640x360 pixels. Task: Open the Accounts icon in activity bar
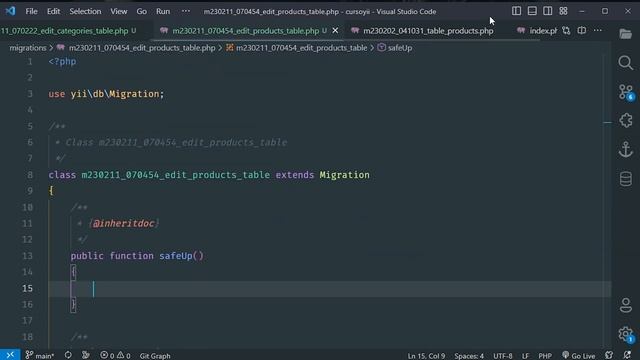point(626,305)
